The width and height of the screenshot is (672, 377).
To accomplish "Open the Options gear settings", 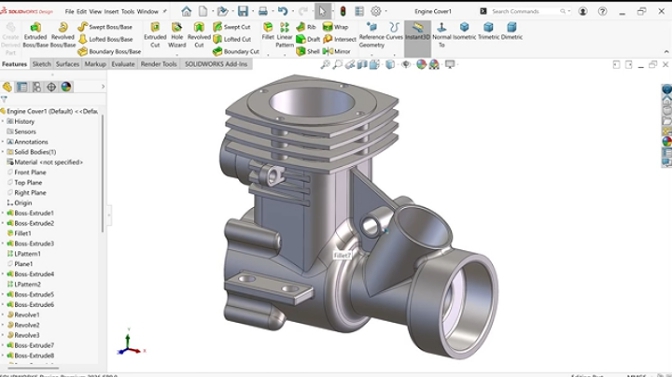I will point(376,12).
